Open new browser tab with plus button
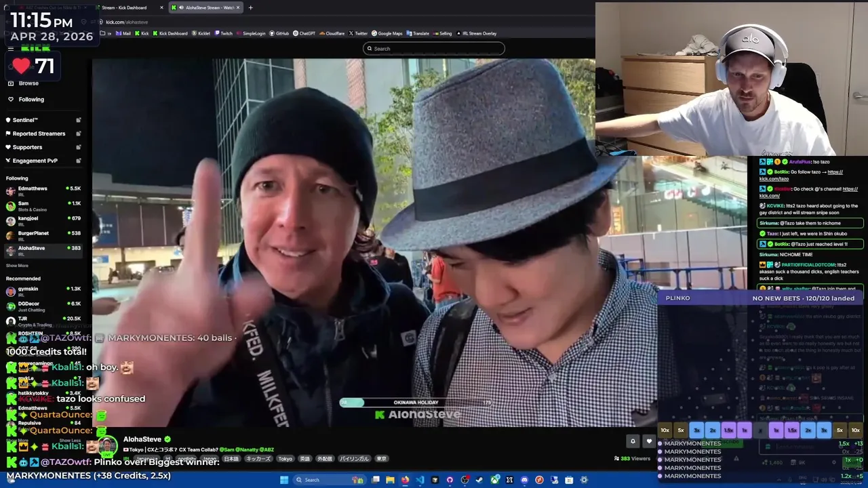This screenshot has width=868, height=488. [250, 7]
